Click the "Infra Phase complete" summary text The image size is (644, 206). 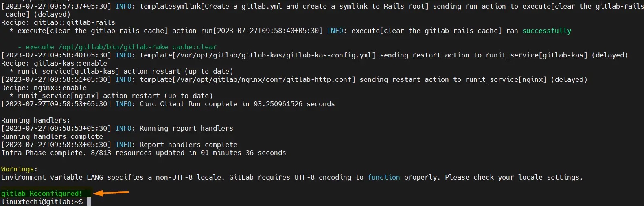click(x=143, y=153)
